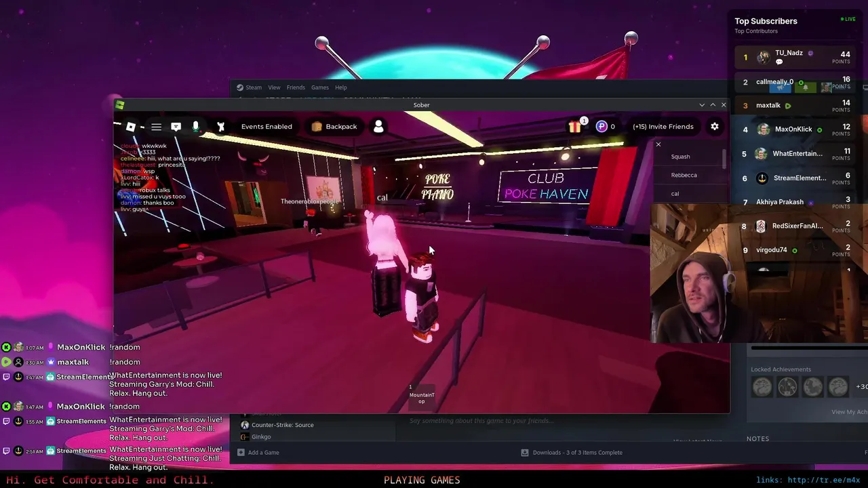Open the gift box rewards icon
Screen dimensions: 868x488
pyautogui.click(x=575, y=126)
